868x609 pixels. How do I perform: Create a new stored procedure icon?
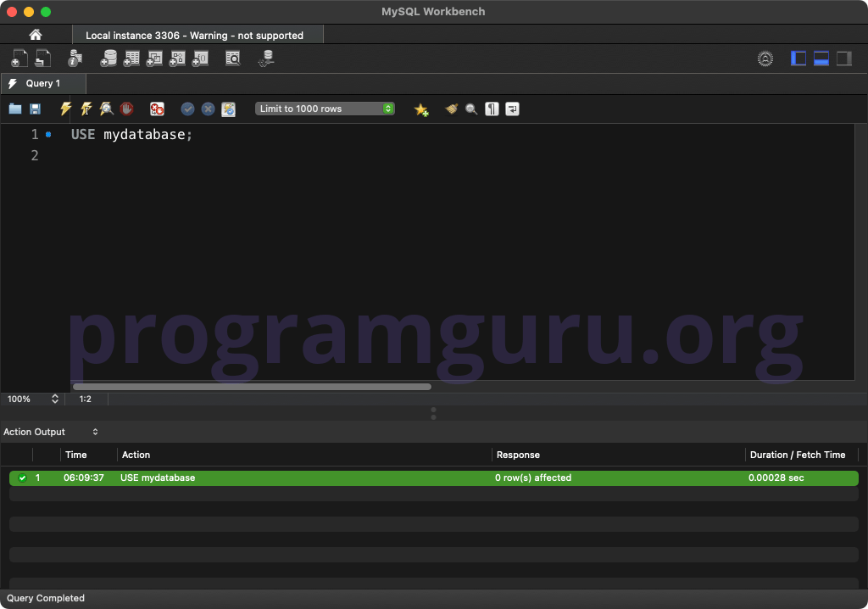point(177,59)
